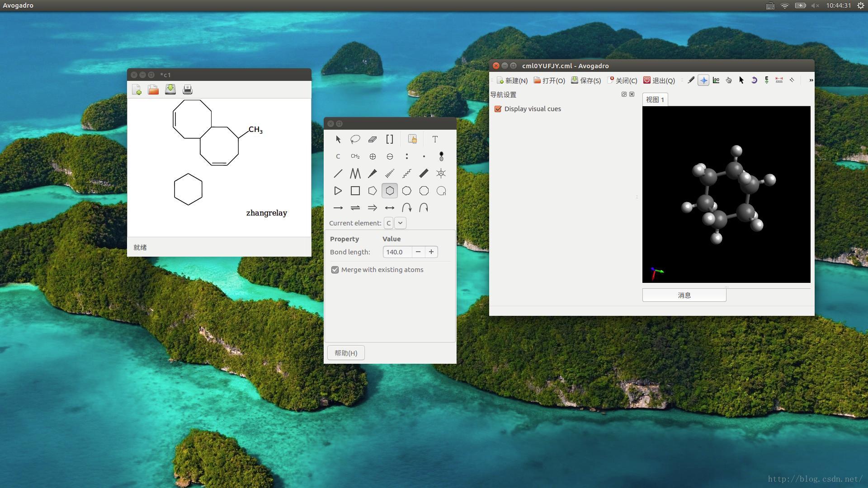Choose the text tool T icon
This screenshot has width=868, height=488.
pyautogui.click(x=435, y=139)
